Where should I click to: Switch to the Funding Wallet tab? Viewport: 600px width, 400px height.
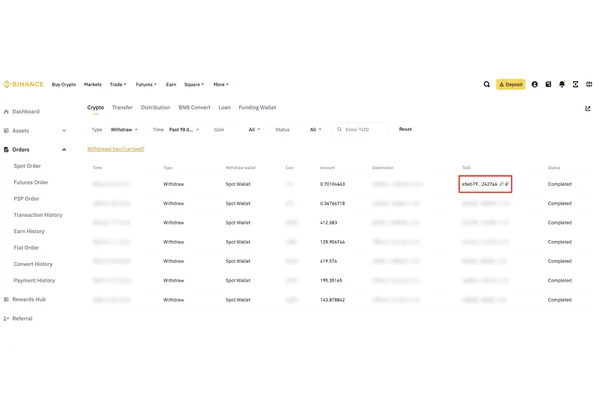(257, 108)
